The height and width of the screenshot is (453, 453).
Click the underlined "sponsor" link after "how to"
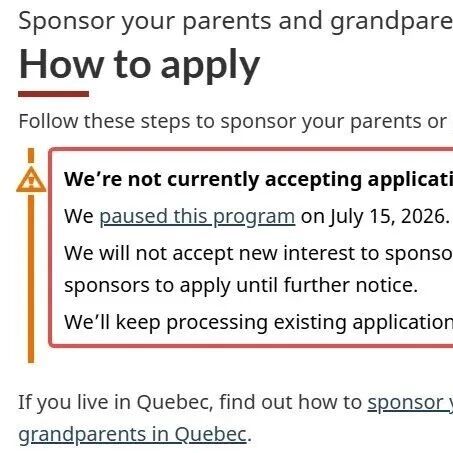(409, 402)
